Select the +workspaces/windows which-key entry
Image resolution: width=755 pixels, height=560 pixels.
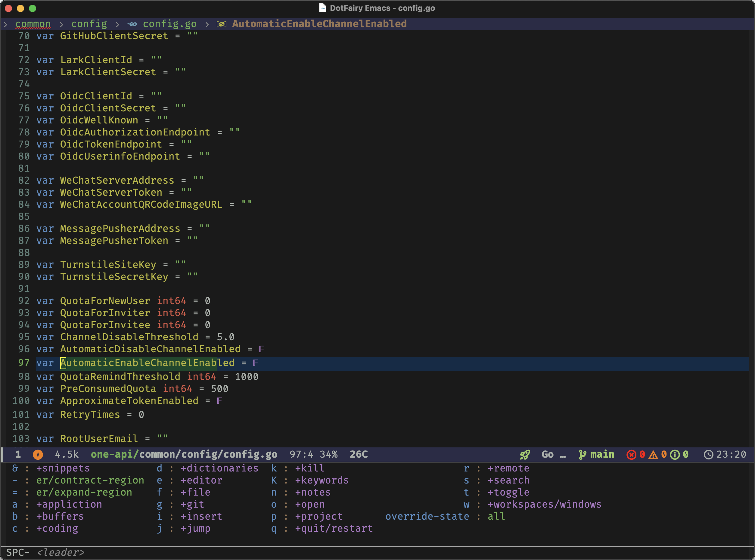click(x=544, y=504)
